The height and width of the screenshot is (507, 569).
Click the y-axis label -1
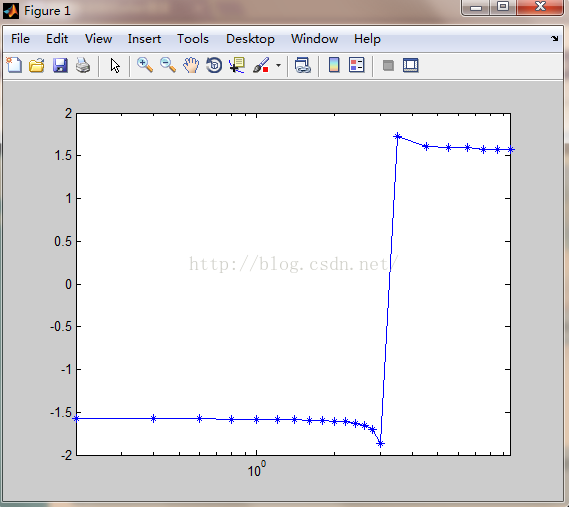66,370
